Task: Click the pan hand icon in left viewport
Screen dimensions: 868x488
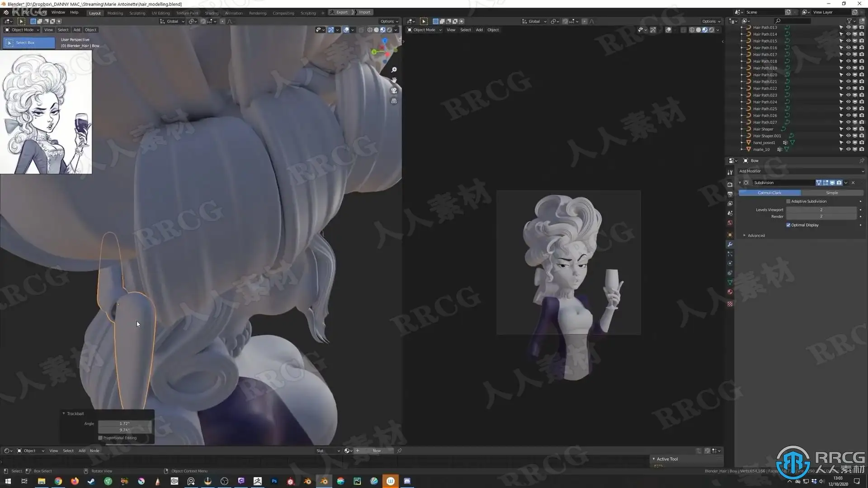Action: point(394,80)
